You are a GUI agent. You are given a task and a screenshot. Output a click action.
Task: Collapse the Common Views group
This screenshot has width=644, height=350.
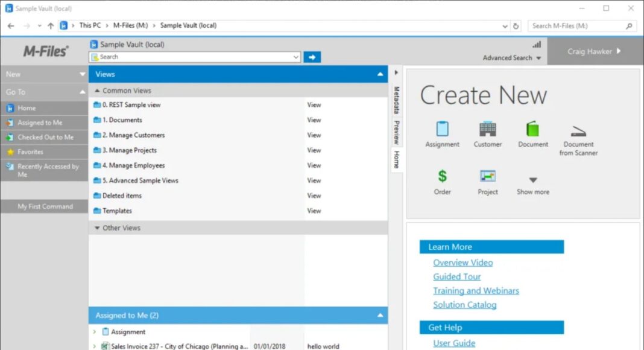click(x=98, y=91)
